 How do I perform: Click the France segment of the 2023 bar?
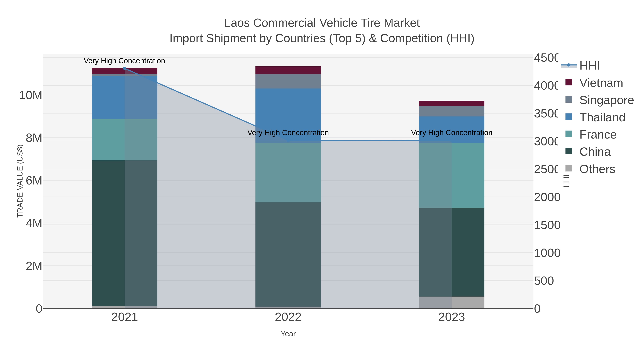[452, 175]
